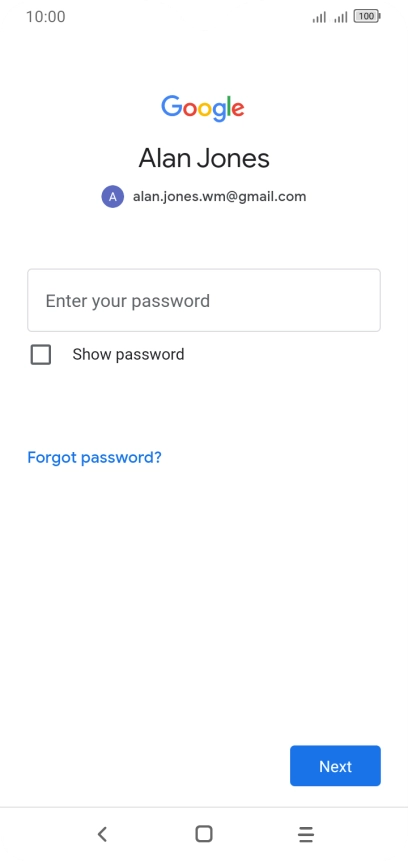The width and height of the screenshot is (408, 861).
Task: Tap the battery indicator showing 100
Action: (367, 16)
